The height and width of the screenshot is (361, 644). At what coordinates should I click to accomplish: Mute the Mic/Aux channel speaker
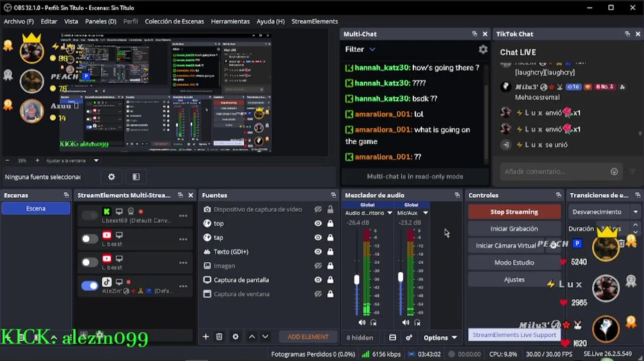(406, 322)
